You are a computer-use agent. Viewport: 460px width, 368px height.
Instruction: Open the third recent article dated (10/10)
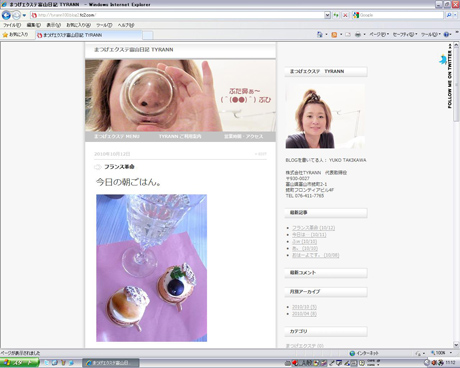pyautogui.click(x=304, y=242)
